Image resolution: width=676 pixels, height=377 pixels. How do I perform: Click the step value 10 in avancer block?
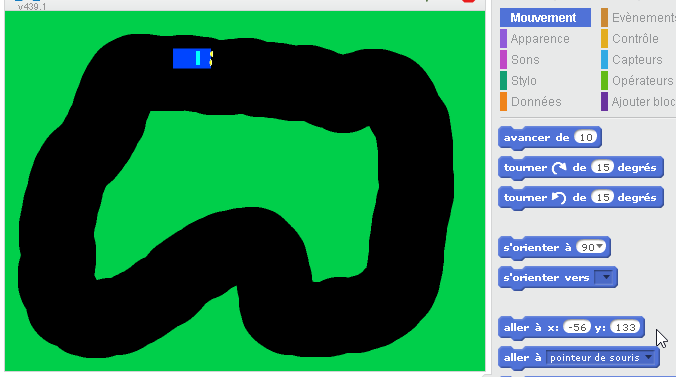coord(585,138)
